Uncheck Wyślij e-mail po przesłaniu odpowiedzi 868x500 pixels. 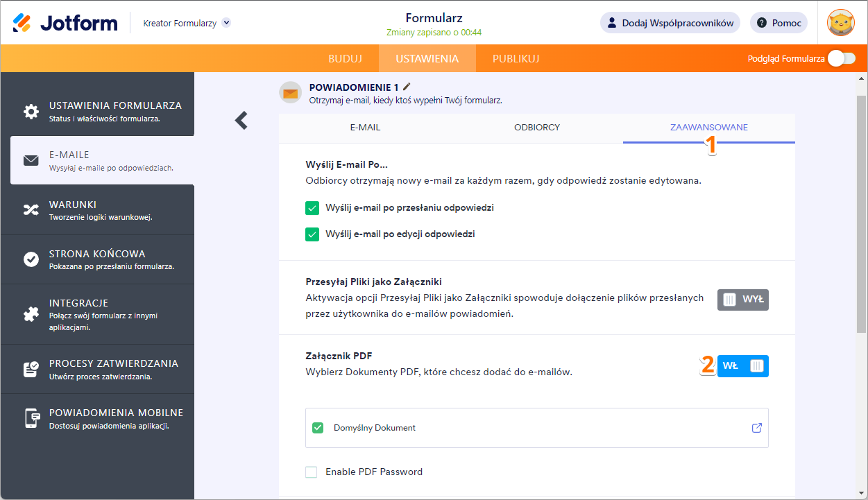tap(312, 208)
